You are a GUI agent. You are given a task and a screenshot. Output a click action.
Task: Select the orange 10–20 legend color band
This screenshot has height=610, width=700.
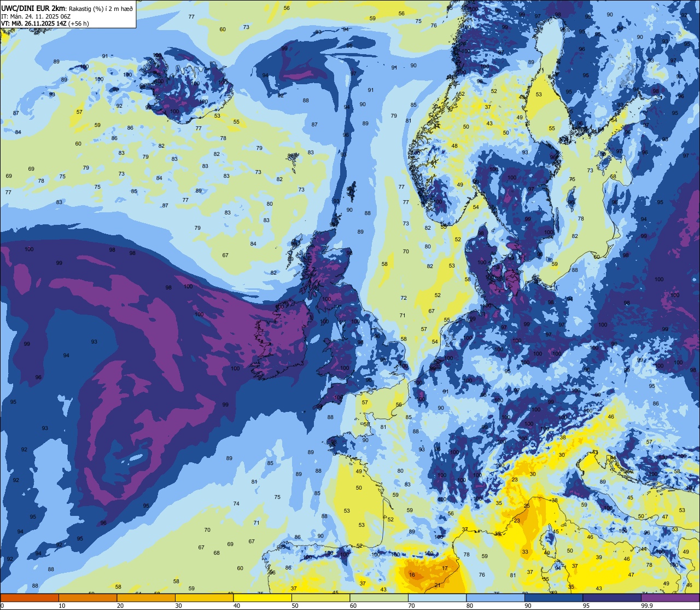tap(87, 597)
